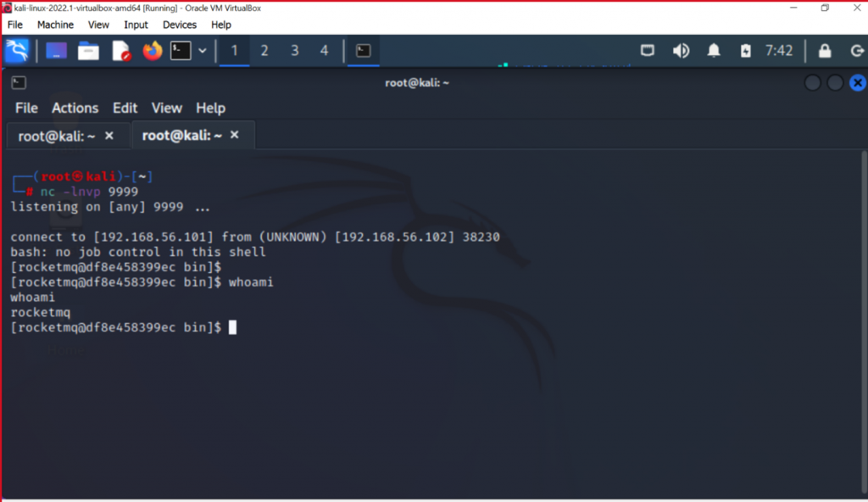The height and width of the screenshot is (502, 868).
Task: Open the Kali applications menu
Action: [17, 51]
